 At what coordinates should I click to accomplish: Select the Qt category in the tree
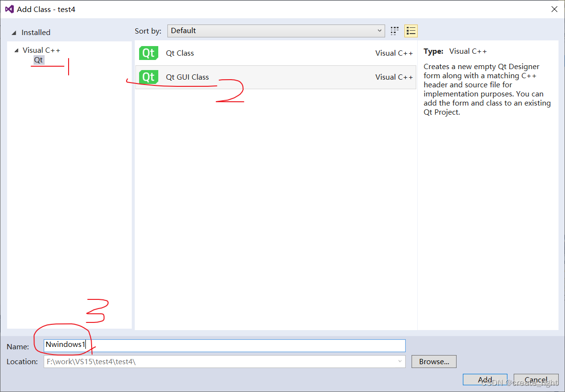coord(38,60)
